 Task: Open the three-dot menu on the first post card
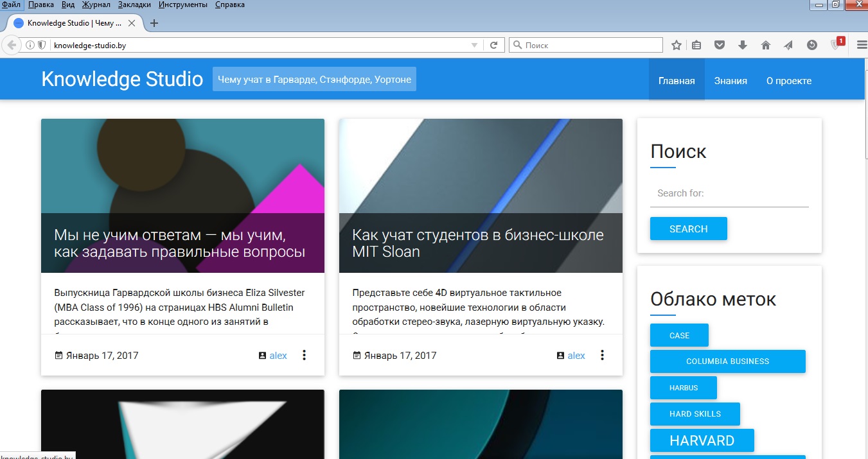coord(304,355)
